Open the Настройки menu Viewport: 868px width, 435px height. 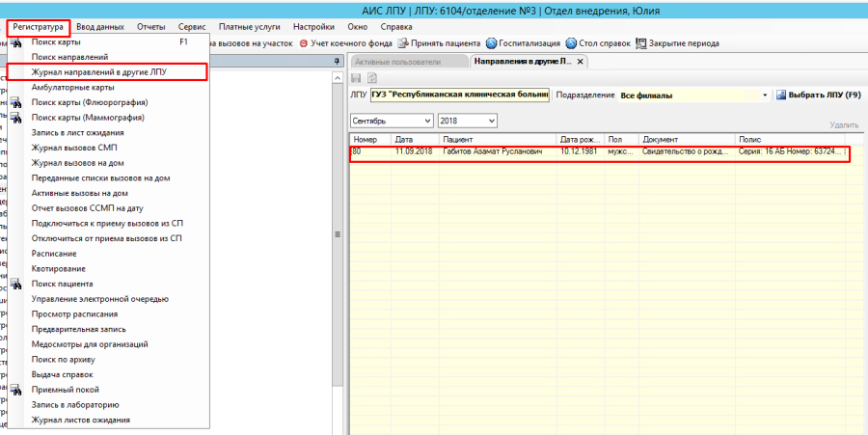tap(313, 27)
